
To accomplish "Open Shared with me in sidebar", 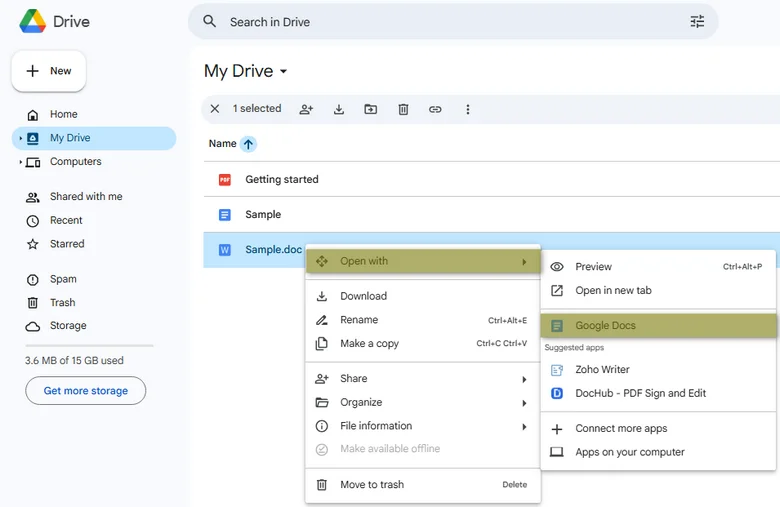I will coord(94,197).
